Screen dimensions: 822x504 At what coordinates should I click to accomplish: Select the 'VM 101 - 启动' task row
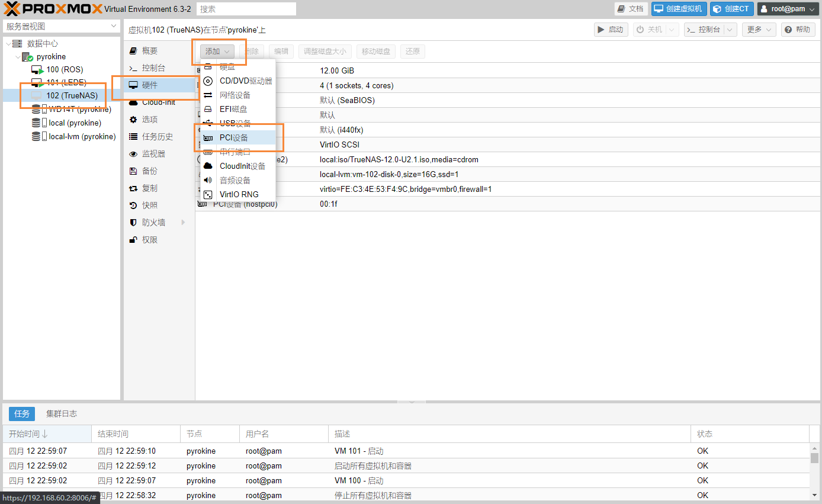point(406,451)
